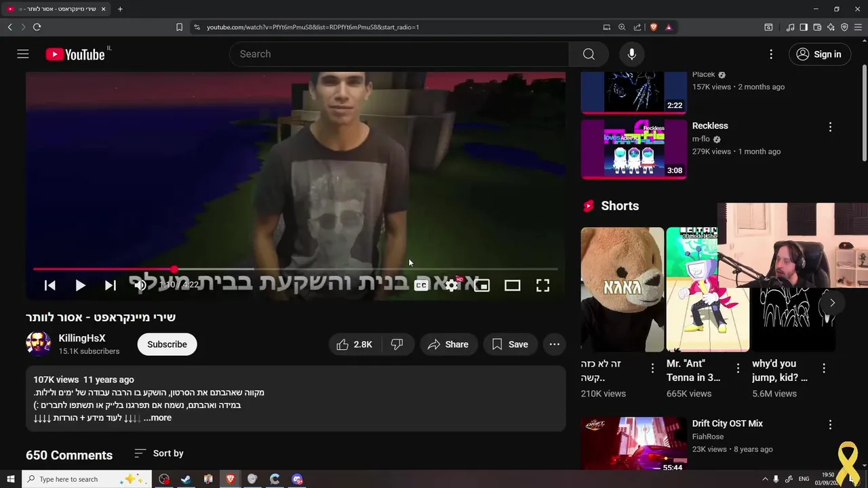Skip to the previous video

(50, 285)
